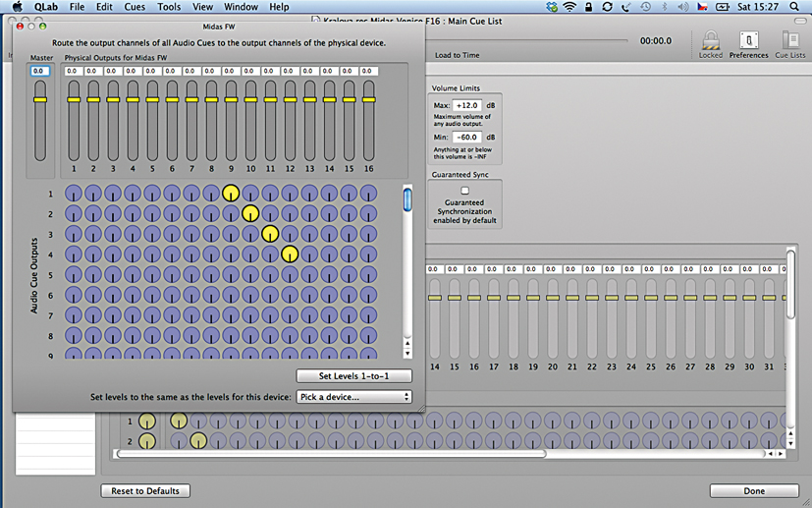Click the matrix knob cue output 3 to physical output 11
Image resolution: width=812 pixels, height=508 pixels.
click(270, 234)
